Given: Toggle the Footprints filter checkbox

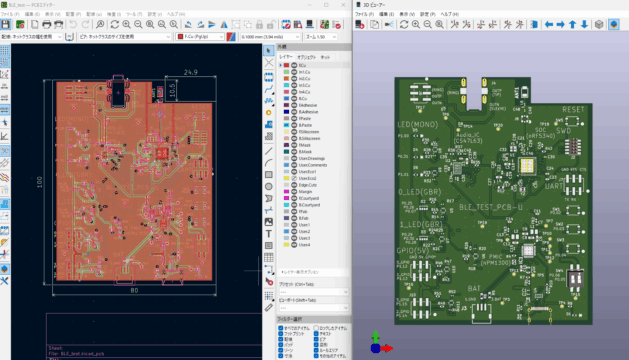Looking at the screenshot, I should pyautogui.click(x=281, y=334).
